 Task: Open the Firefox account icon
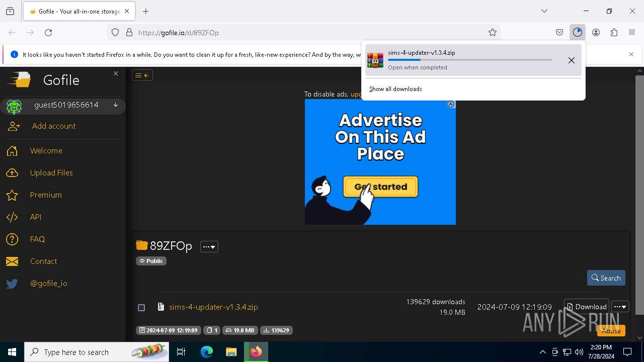(596, 33)
